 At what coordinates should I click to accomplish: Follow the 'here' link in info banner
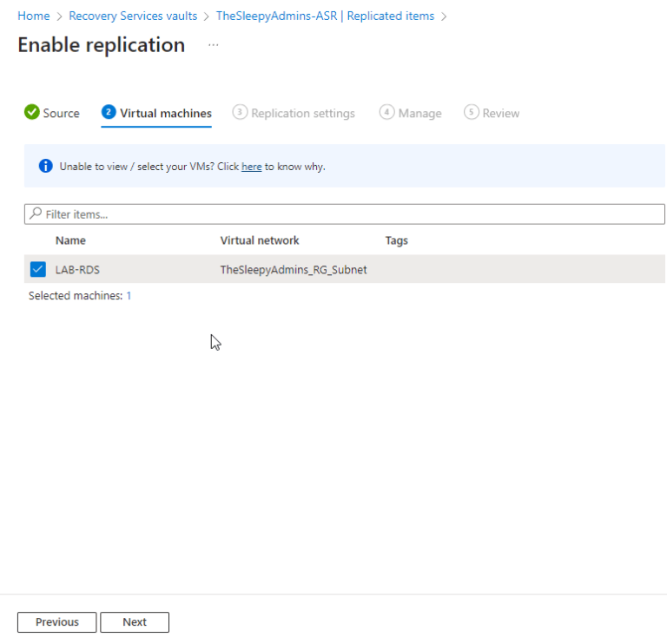(251, 167)
